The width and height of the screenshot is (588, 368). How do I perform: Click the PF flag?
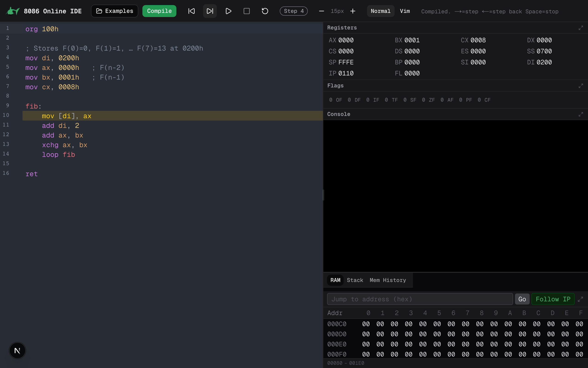click(x=466, y=100)
